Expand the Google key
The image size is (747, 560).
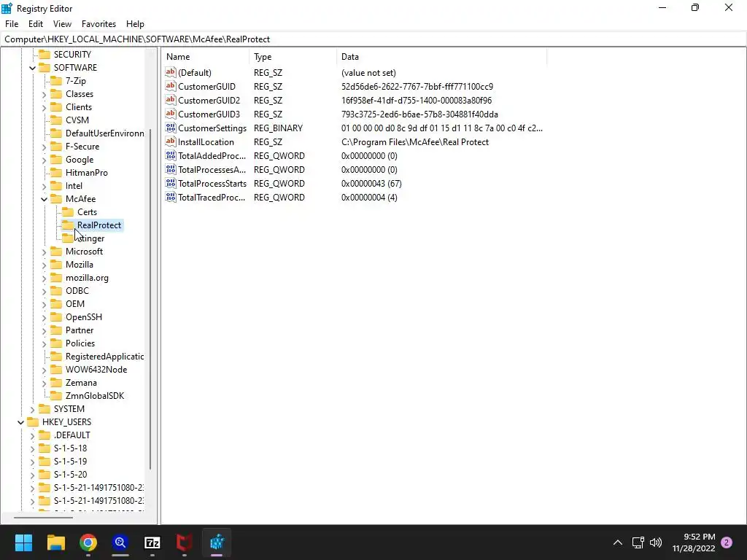(44, 160)
